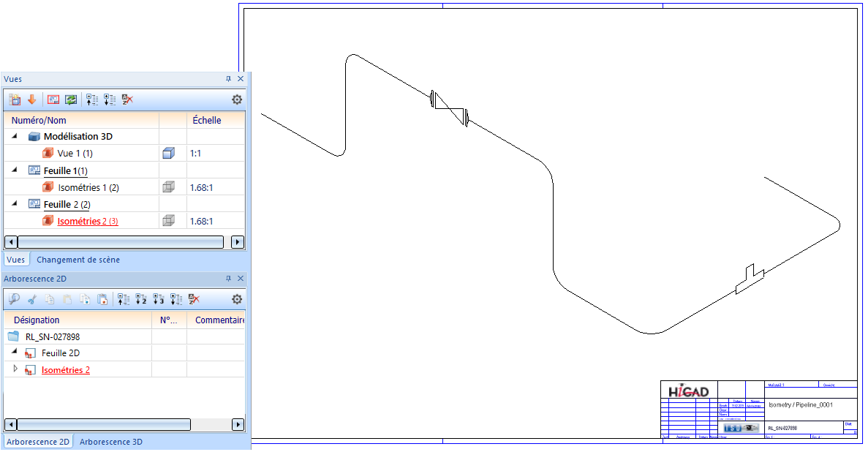The height and width of the screenshot is (452, 868).
Task: Click the Commentaire column header
Action: (216, 320)
